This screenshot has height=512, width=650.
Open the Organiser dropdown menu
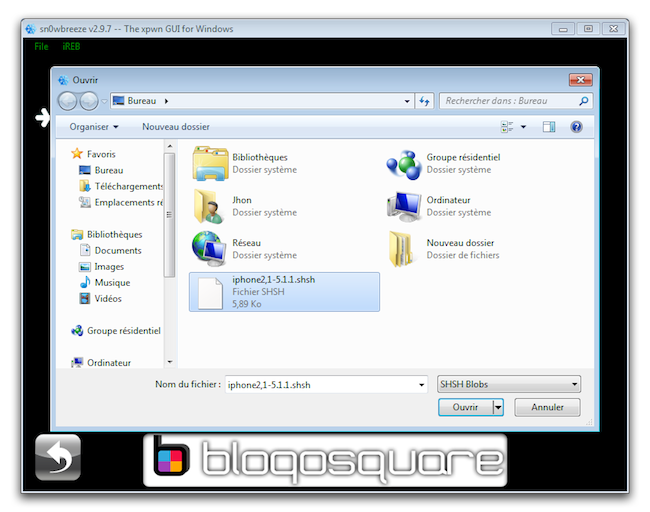coord(94,127)
